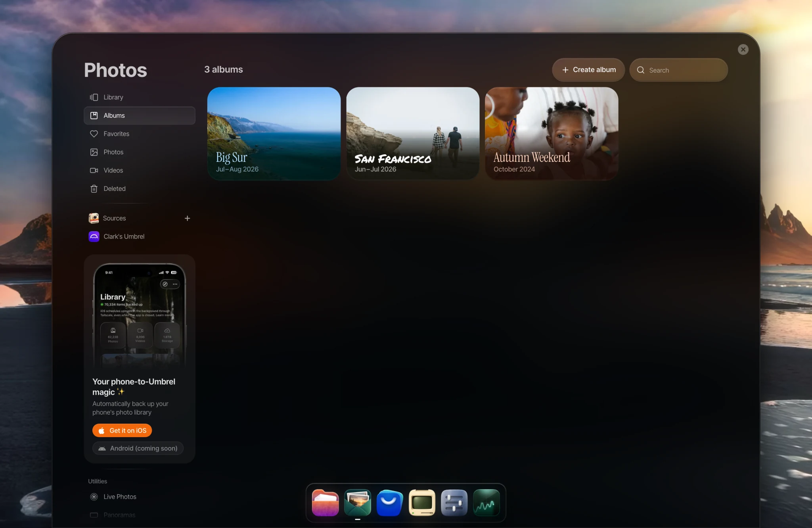Open Panoramas utility
Screen dimensions: 812x528
(x=140, y=515)
